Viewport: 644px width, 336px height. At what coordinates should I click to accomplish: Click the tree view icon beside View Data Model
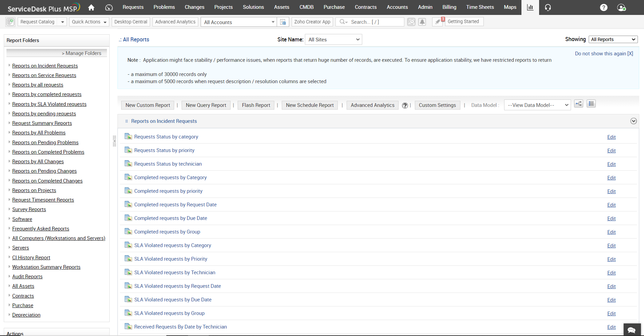pos(578,104)
